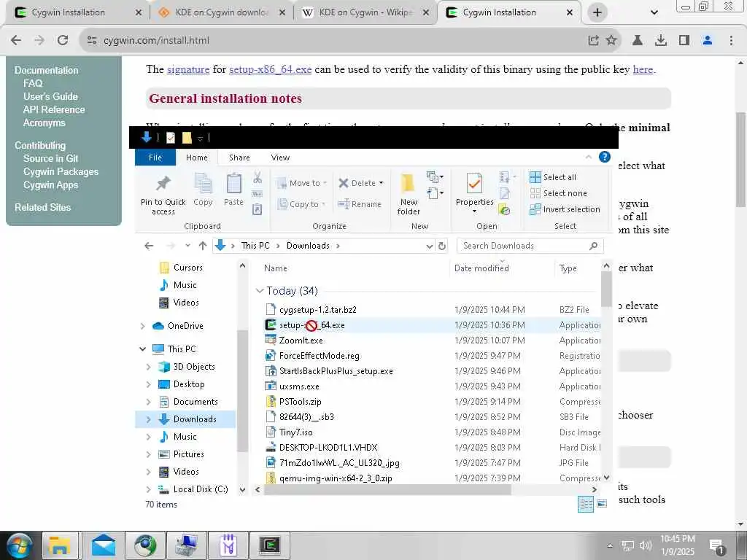Click the public key here link
This screenshot has height=560, width=747.
point(643,69)
